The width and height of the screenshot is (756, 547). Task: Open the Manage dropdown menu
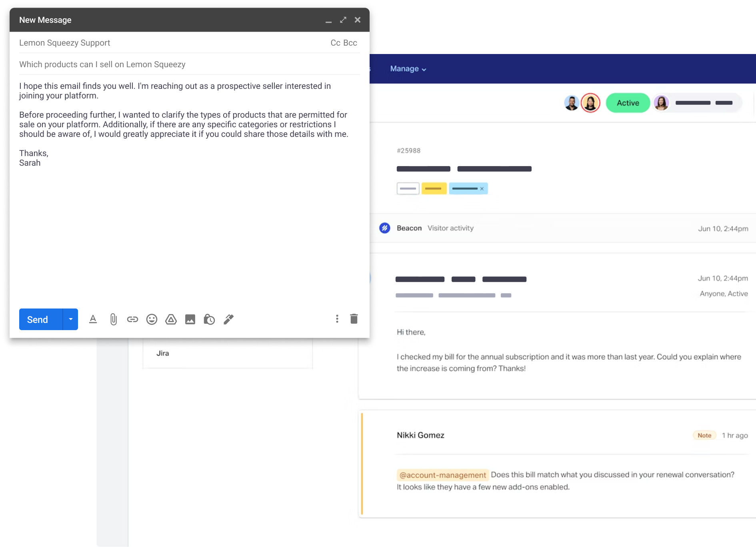point(408,69)
